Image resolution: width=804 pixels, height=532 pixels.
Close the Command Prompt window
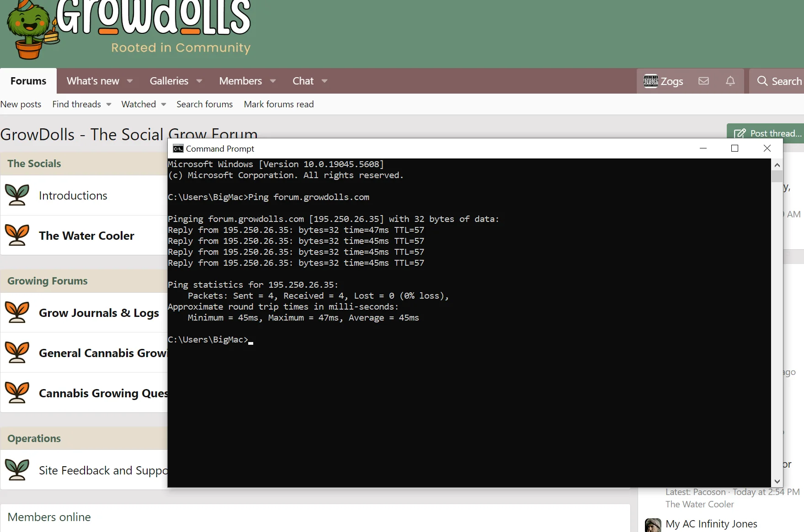coord(767,148)
